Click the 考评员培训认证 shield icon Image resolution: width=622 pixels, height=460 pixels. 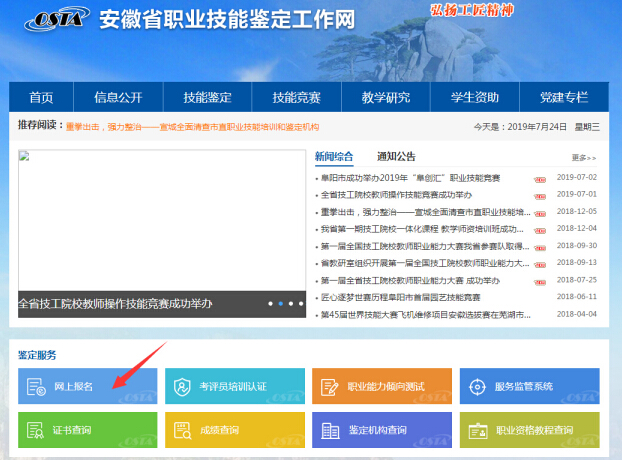pos(182,387)
